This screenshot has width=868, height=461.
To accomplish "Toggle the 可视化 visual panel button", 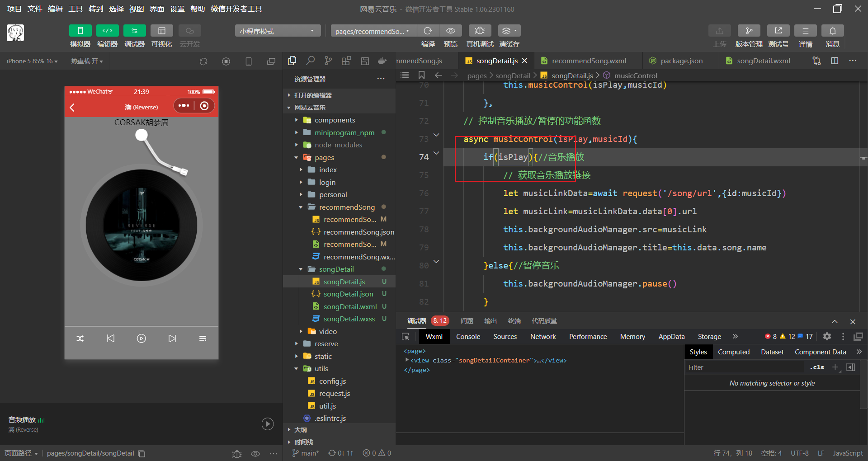I will point(161,31).
